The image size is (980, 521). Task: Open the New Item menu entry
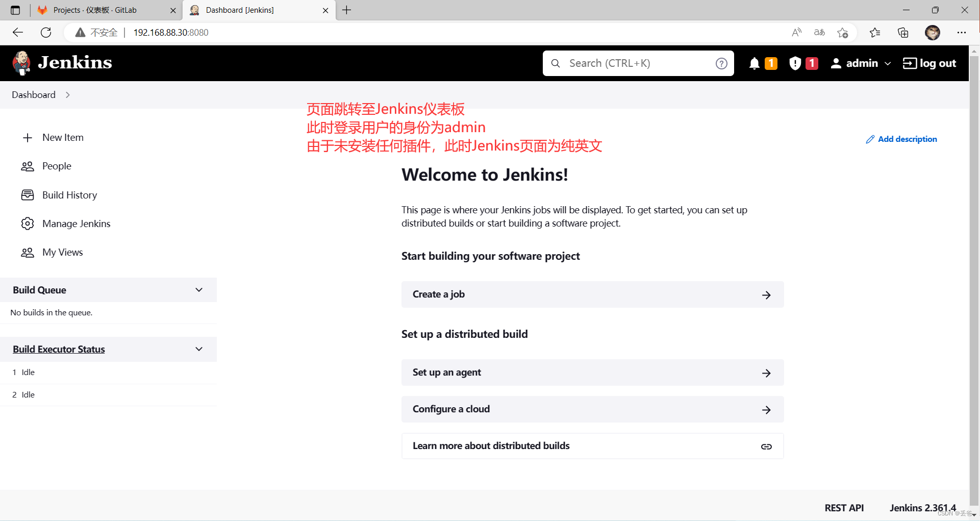coord(63,138)
